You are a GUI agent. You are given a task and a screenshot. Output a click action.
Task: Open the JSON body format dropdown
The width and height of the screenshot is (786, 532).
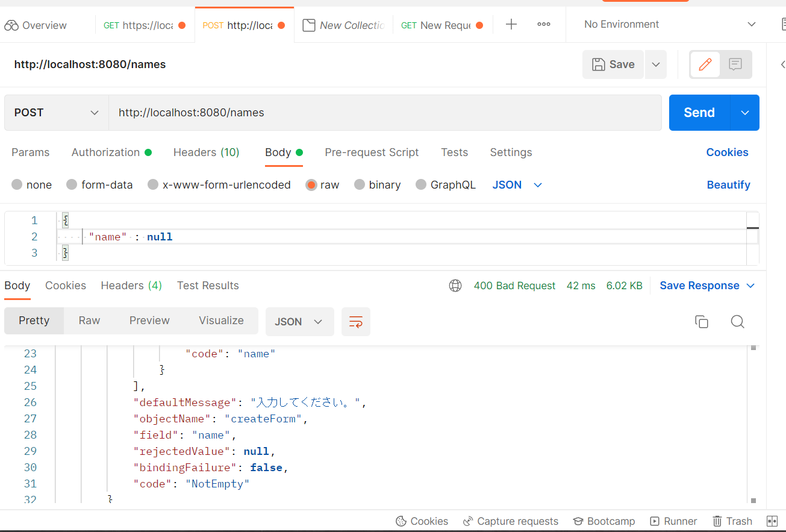[x=516, y=184]
